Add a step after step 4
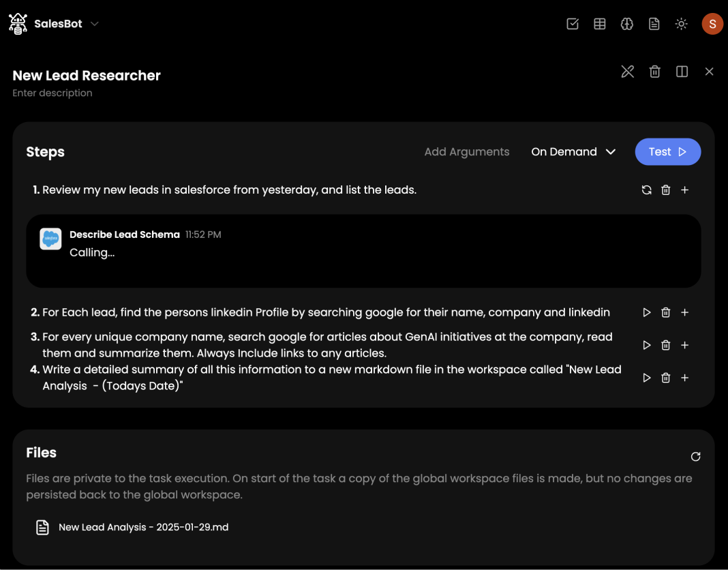The image size is (728, 570). pyautogui.click(x=685, y=378)
